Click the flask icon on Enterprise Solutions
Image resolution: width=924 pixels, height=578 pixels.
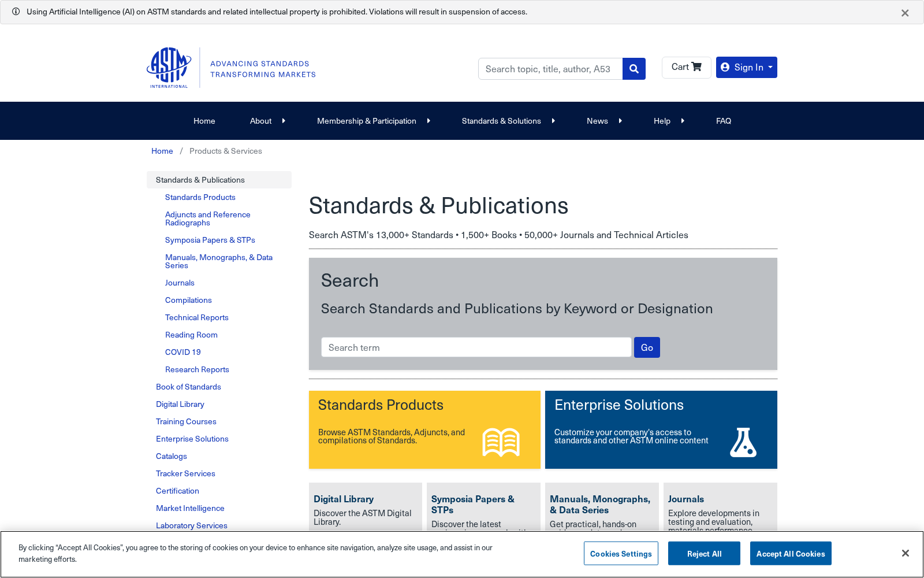[x=743, y=442]
